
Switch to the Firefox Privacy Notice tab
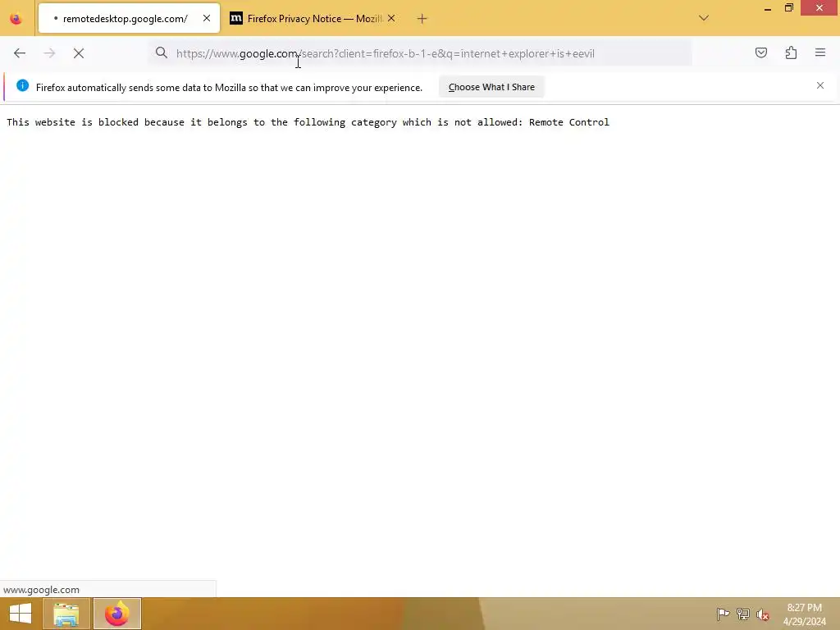(313, 18)
